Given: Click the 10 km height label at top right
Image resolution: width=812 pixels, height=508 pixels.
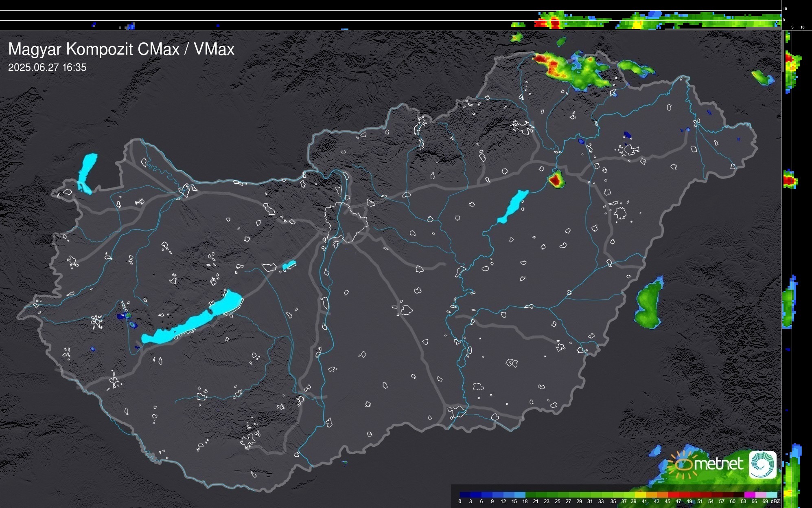Looking at the screenshot, I should [785, 9].
